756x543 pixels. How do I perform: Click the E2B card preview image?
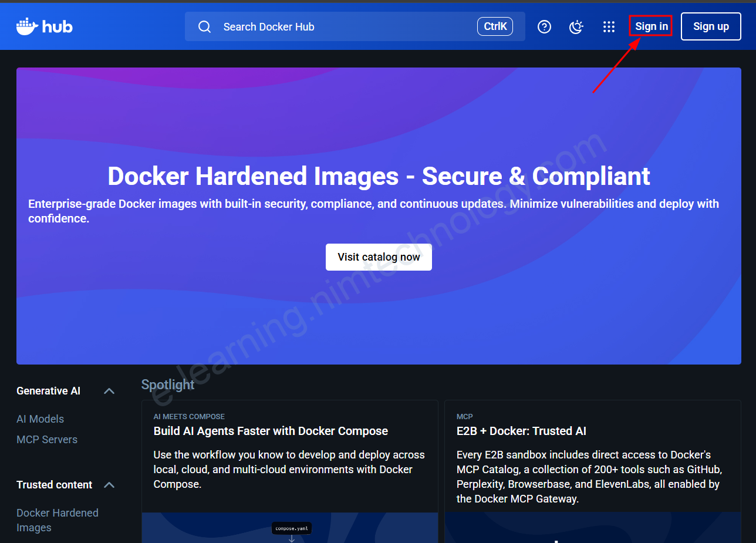tap(592, 528)
